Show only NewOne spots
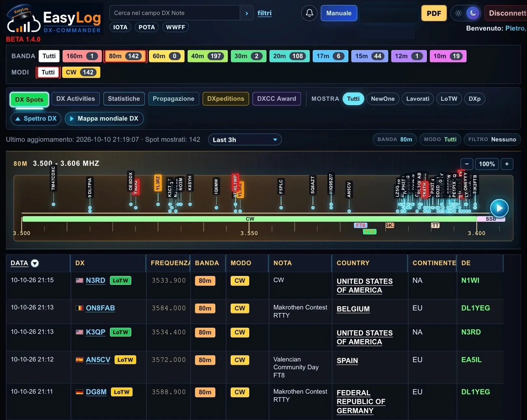The height and width of the screenshot is (420, 527). click(383, 99)
